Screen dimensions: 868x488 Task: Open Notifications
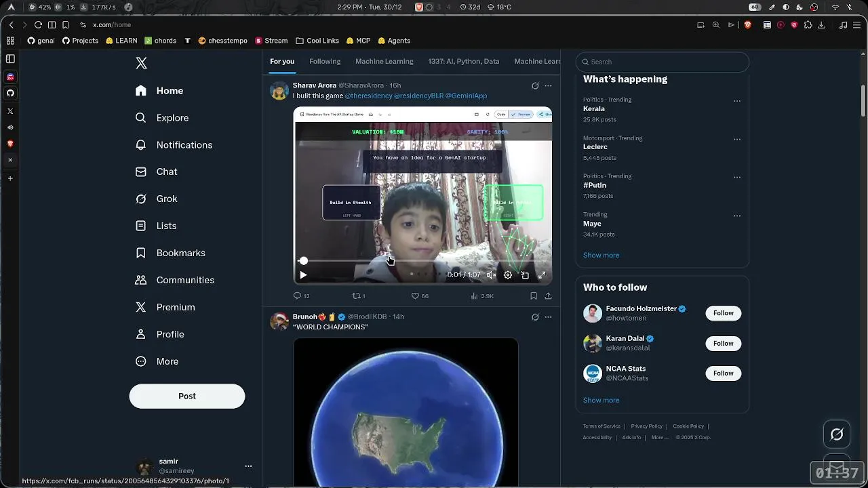point(174,145)
